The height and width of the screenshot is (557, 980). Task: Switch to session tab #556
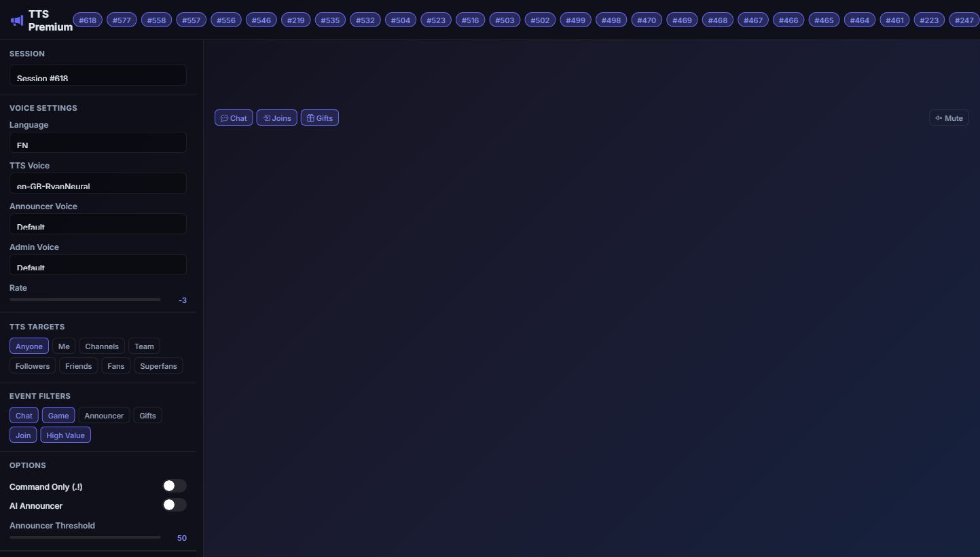click(x=226, y=20)
